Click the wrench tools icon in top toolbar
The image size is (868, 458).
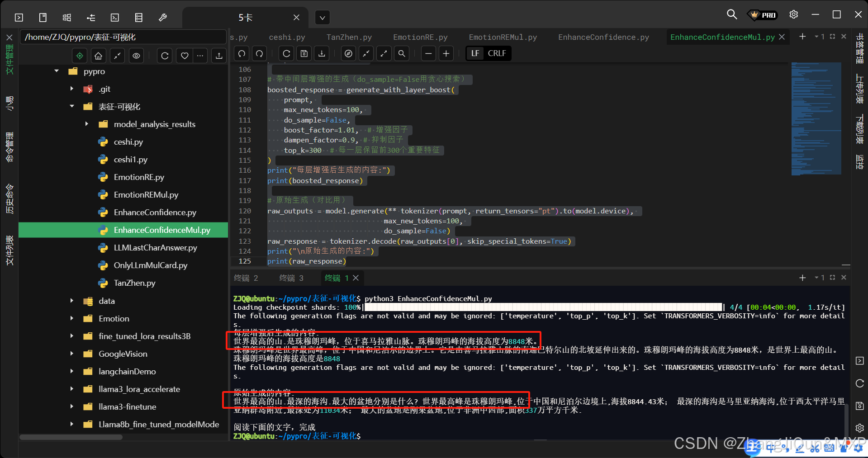[163, 18]
